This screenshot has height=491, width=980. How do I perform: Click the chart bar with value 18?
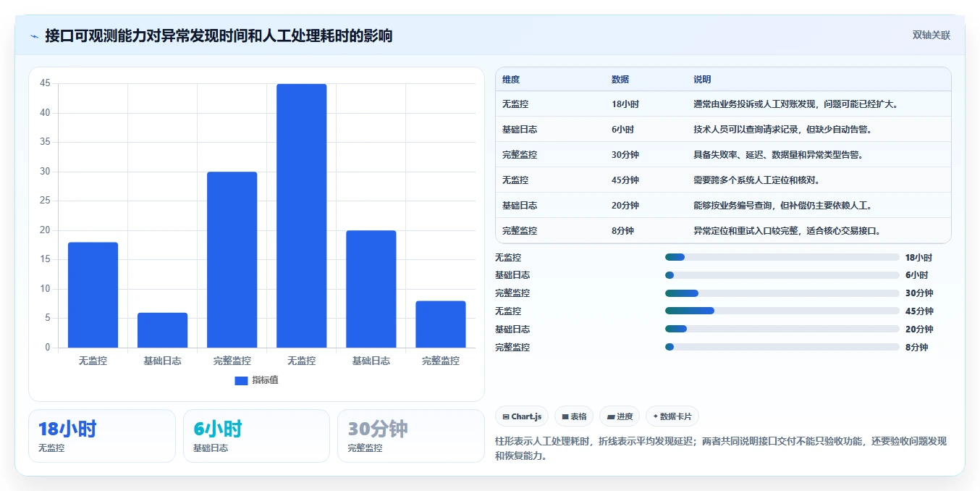click(x=93, y=295)
